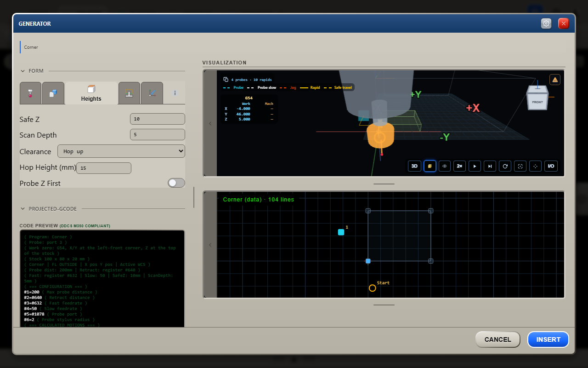Open generator settings gear

(x=546, y=23)
